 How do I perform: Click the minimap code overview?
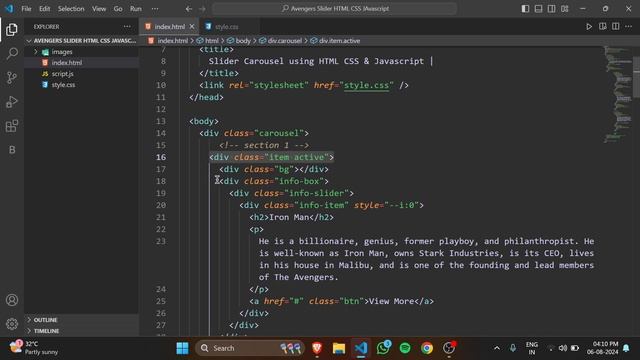(618, 94)
